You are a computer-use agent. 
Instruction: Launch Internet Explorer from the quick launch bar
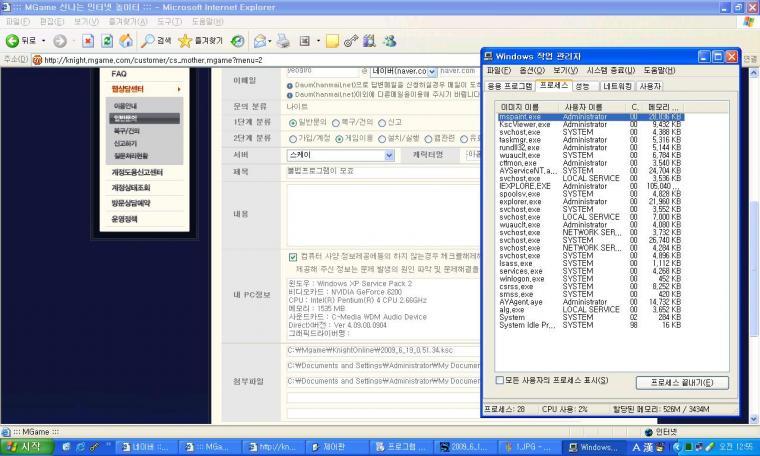[x=80, y=447]
